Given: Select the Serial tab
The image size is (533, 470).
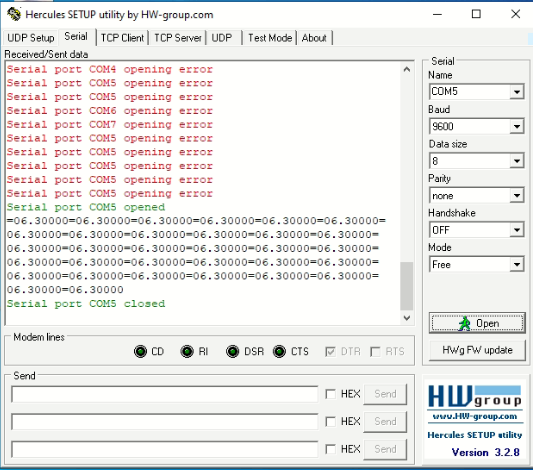Looking at the screenshot, I should [76, 36].
